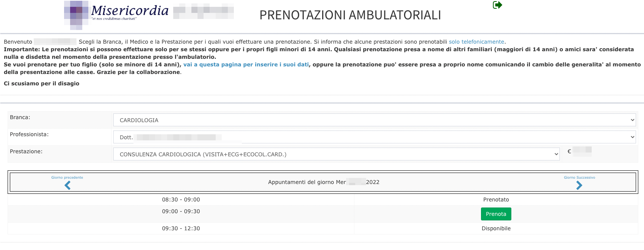644x250 pixels.
Task: Click the "Giorno Successivo" label
Action: [x=579, y=178]
